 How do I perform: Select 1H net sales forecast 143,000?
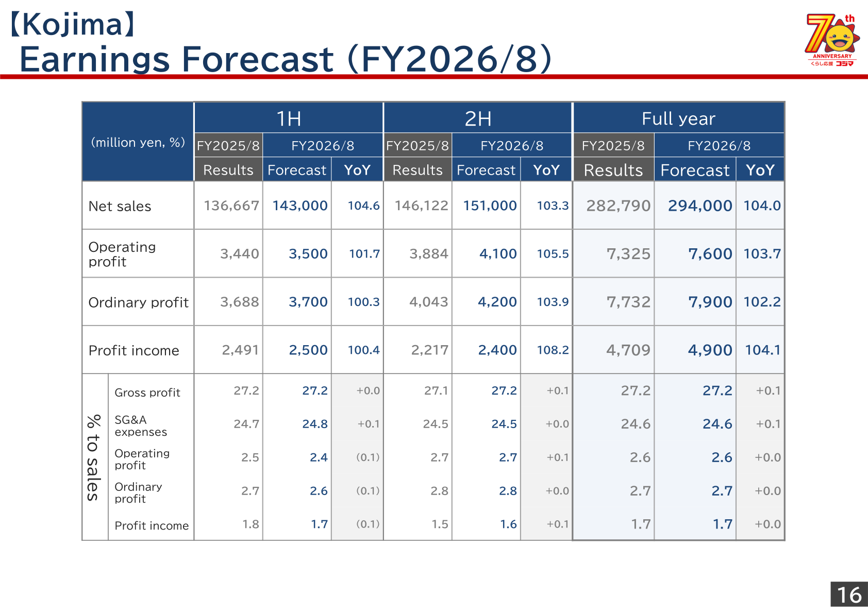pos(300,206)
